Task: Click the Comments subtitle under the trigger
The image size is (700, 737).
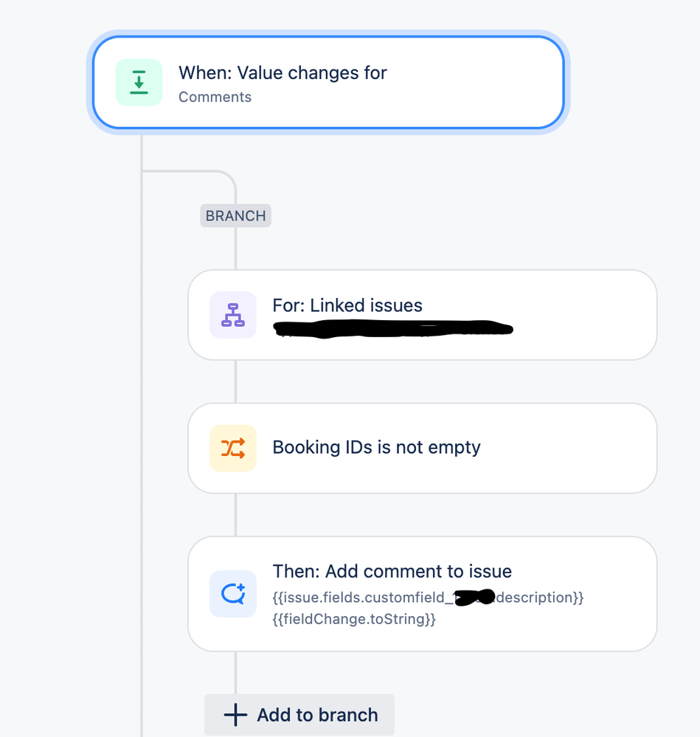Action: pyautogui.click(x=215, y=97)
